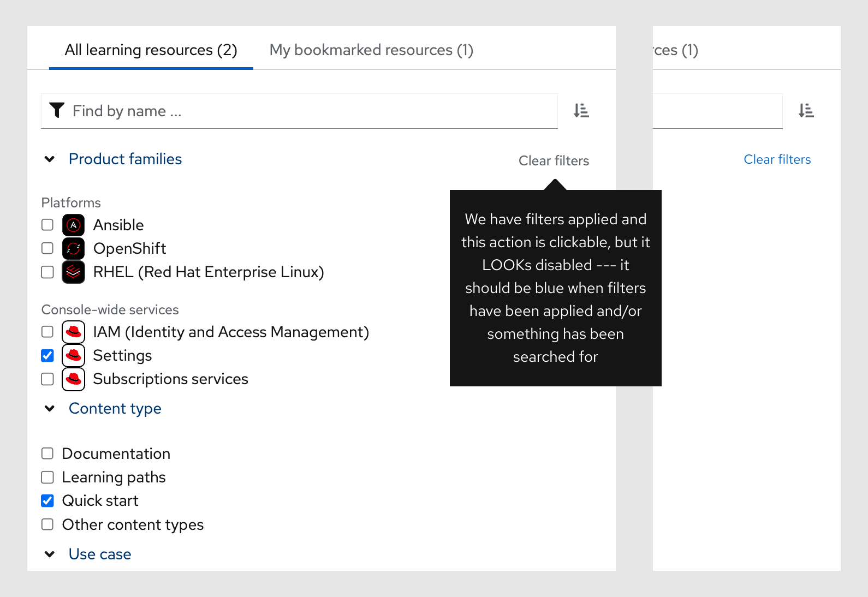Click the sort icon beside the search field
The height and width of the screenshot is (597, 868).
(581, 111)
